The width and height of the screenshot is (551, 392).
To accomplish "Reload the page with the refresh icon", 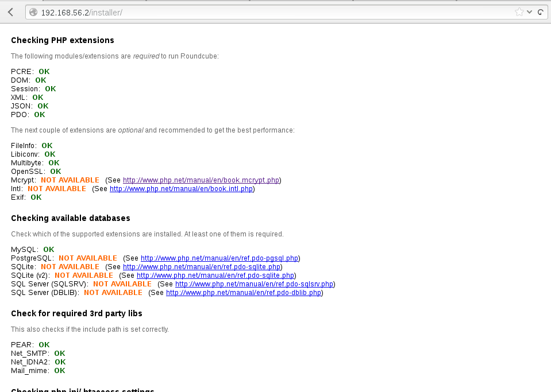I will point(541,12).
